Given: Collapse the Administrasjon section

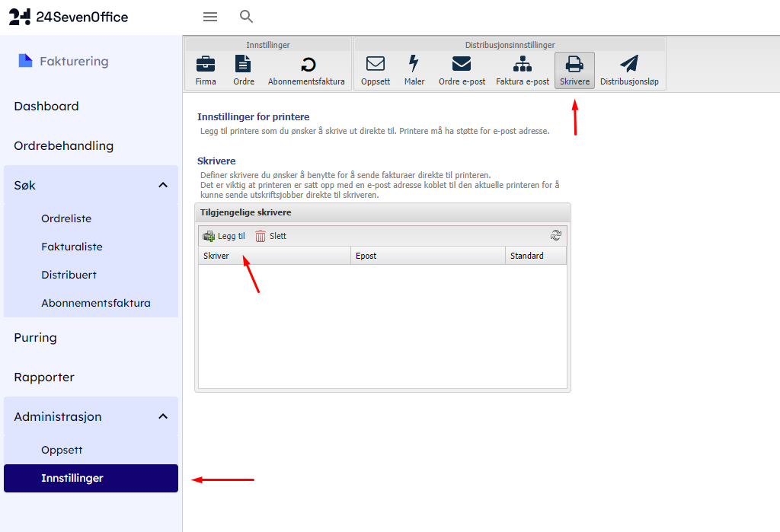Looking at the screenshot, I should tap(163, 416).
